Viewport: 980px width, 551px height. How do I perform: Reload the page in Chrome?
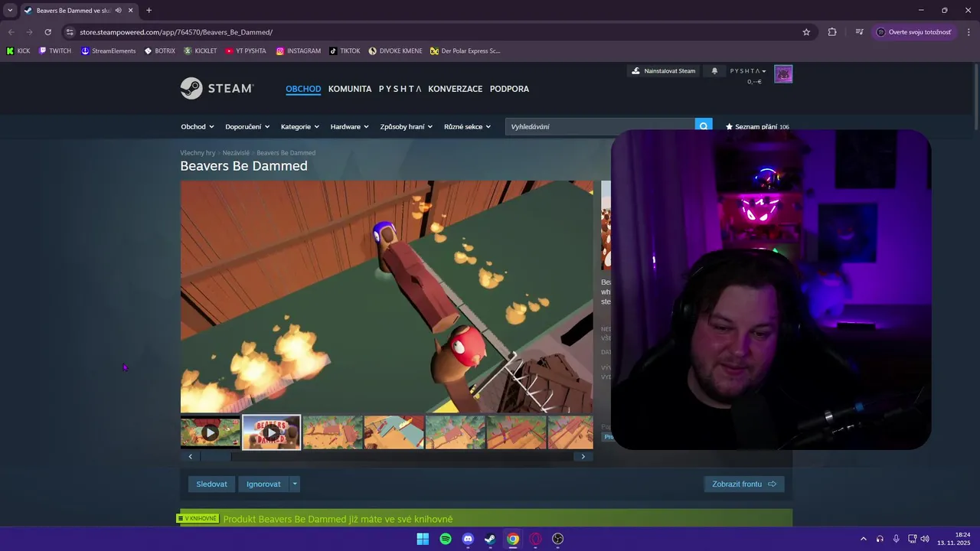coord(47,32)
